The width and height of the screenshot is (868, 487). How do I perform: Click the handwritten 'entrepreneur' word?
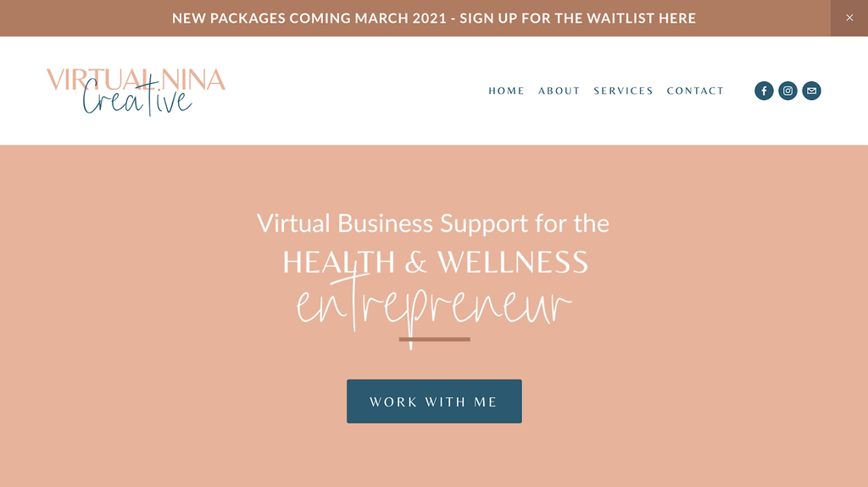click(434, 307)
